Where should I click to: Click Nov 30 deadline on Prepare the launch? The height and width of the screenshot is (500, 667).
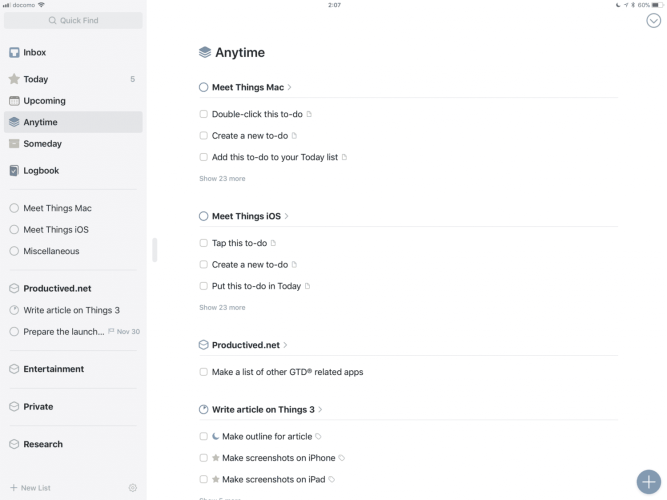(x=124, y=331)
